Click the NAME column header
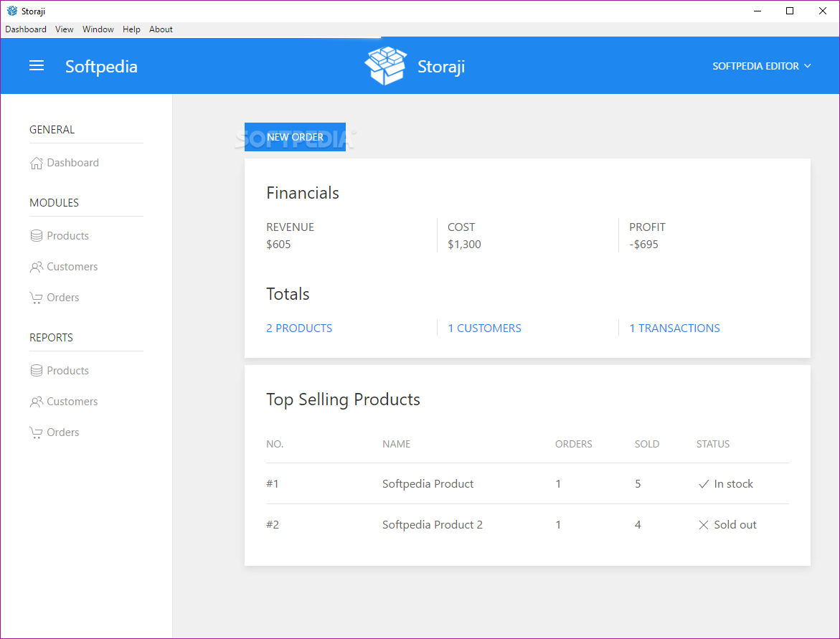840x639 pixels. 397,444
